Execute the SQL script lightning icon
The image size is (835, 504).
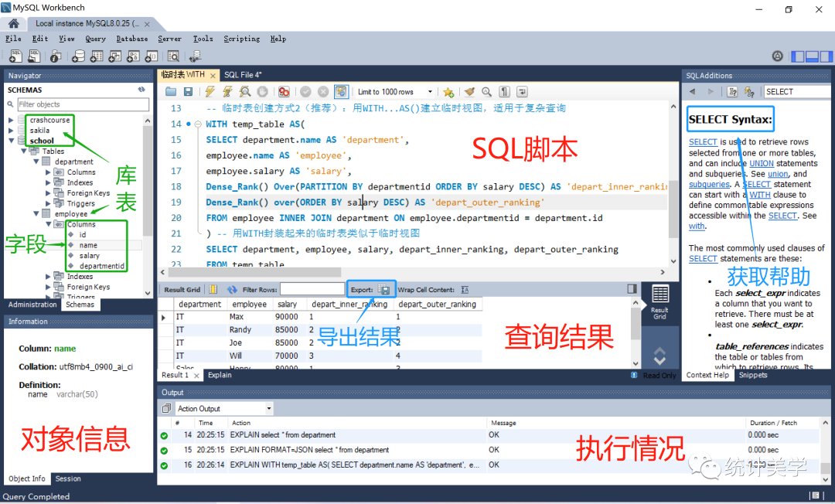click(210, 91)
